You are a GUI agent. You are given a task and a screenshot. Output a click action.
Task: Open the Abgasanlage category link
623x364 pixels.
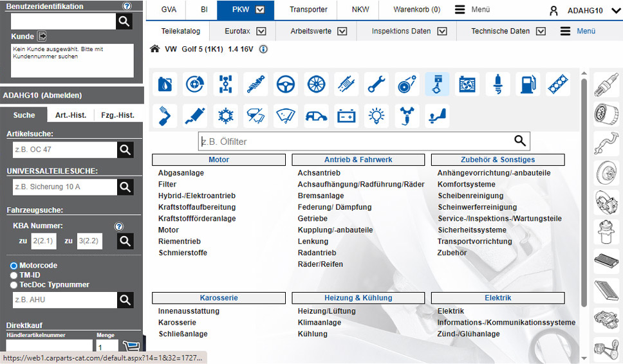pos(181,172)
